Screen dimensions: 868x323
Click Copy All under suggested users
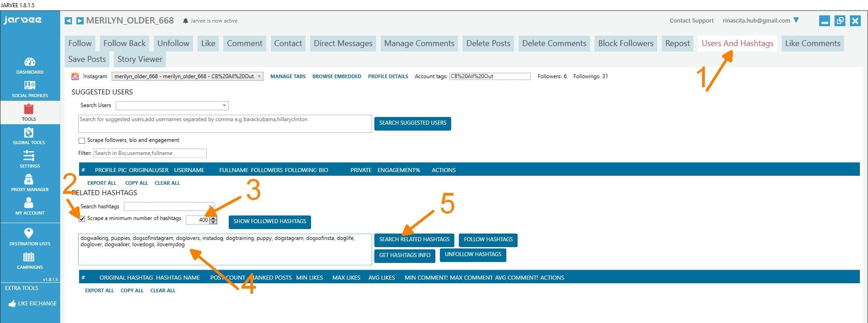click(137, 183)
